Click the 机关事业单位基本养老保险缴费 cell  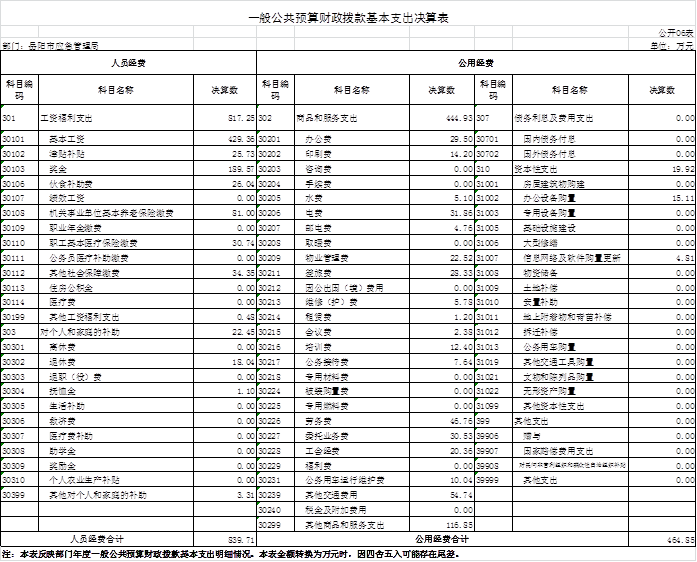pos(111,213)
